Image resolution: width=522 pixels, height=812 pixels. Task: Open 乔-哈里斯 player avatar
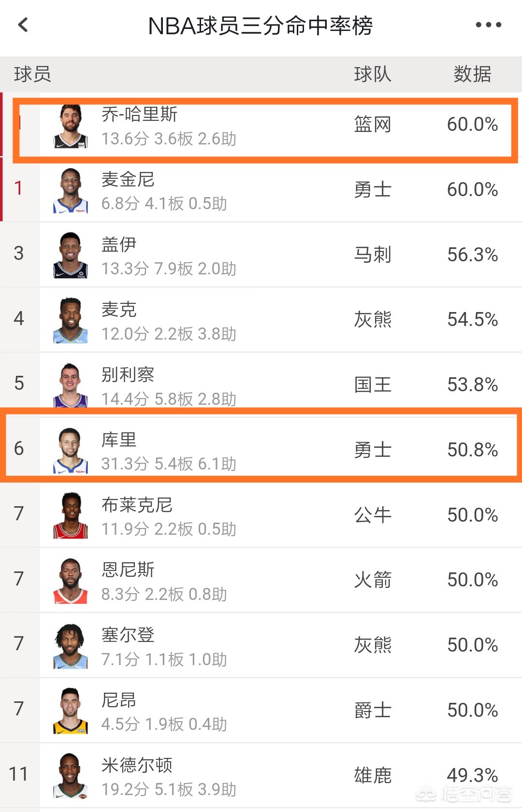[71, 126]
